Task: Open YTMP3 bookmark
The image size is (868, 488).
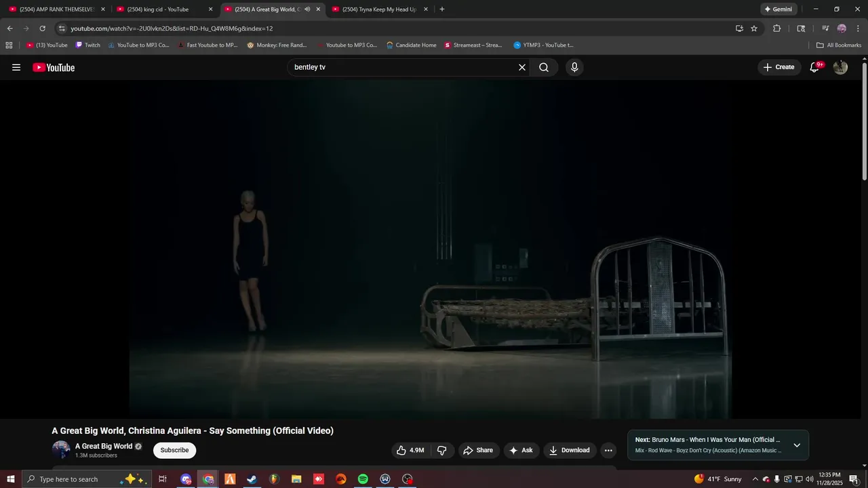Action: pos(543,45)
